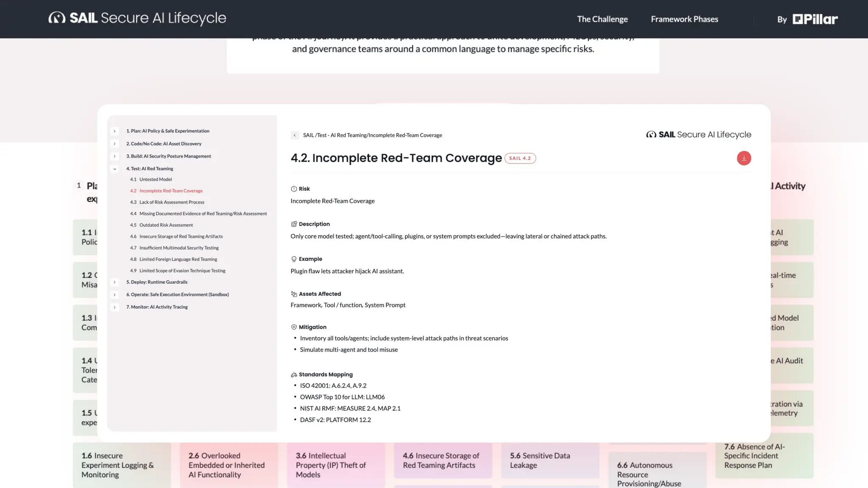Expand the 7. Monitor: AI Activity Tracing chevron
868x488 pixels.
point(114,307)
